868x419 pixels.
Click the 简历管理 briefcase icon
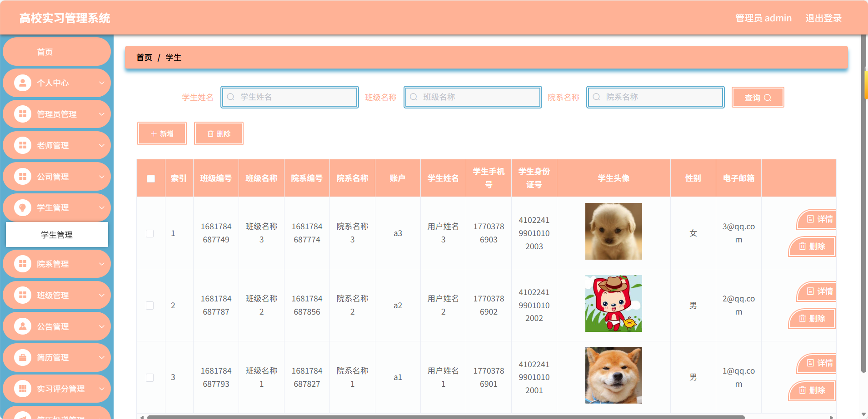click(22, 357)
